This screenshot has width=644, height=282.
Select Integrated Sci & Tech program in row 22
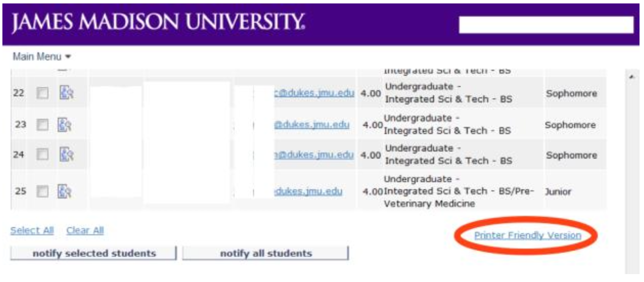click(x=449, y=99)
